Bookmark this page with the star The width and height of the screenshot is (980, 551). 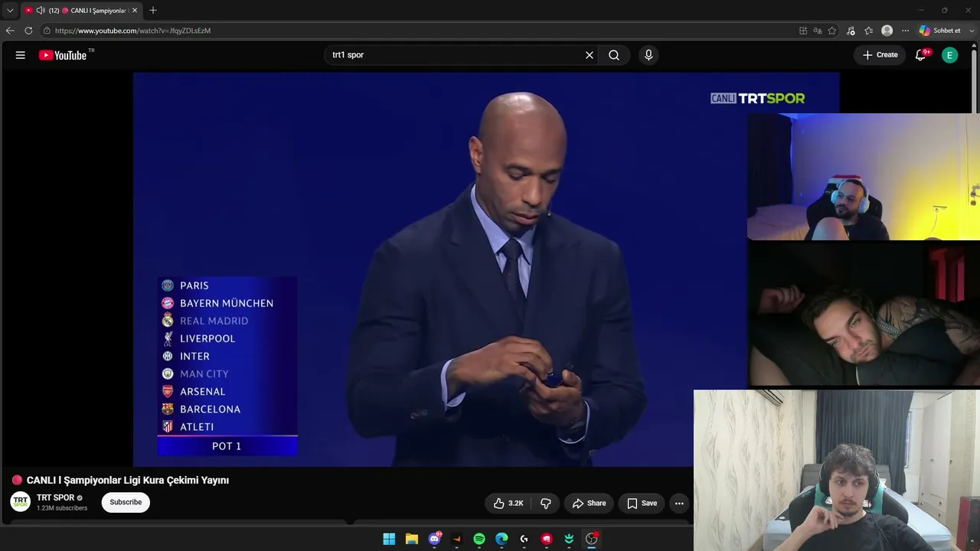pyautogui.click(x=832, y=31)
